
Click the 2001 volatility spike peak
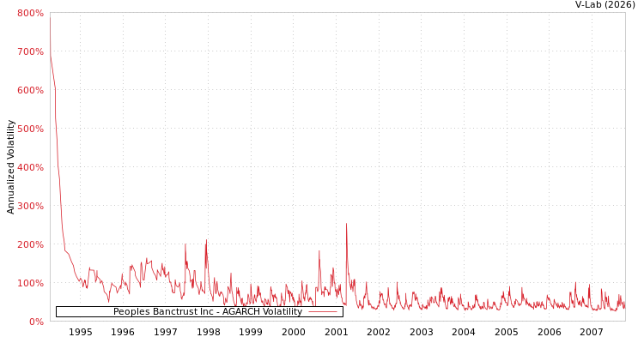346,224
